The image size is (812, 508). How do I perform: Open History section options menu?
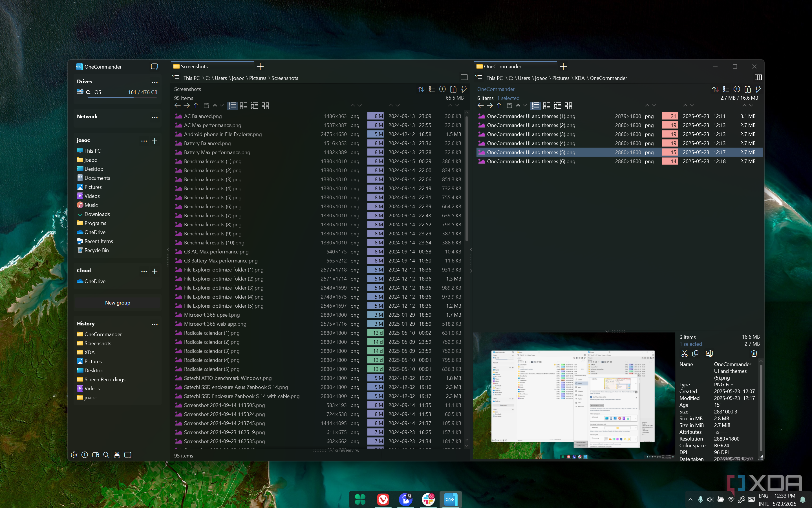point(155,324)
